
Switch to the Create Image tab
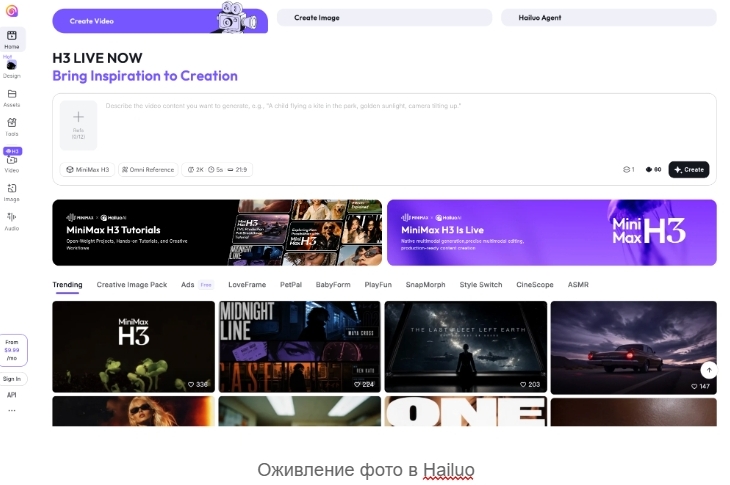coord(384,18)
